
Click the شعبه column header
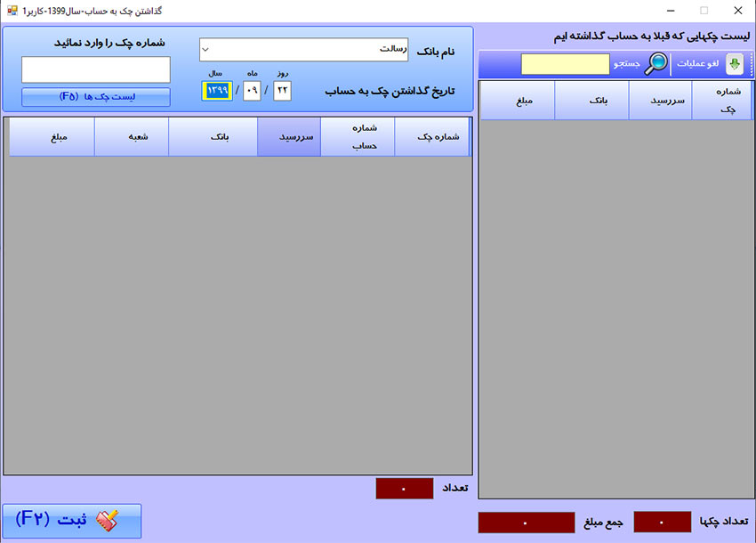[x=131, y=137]
